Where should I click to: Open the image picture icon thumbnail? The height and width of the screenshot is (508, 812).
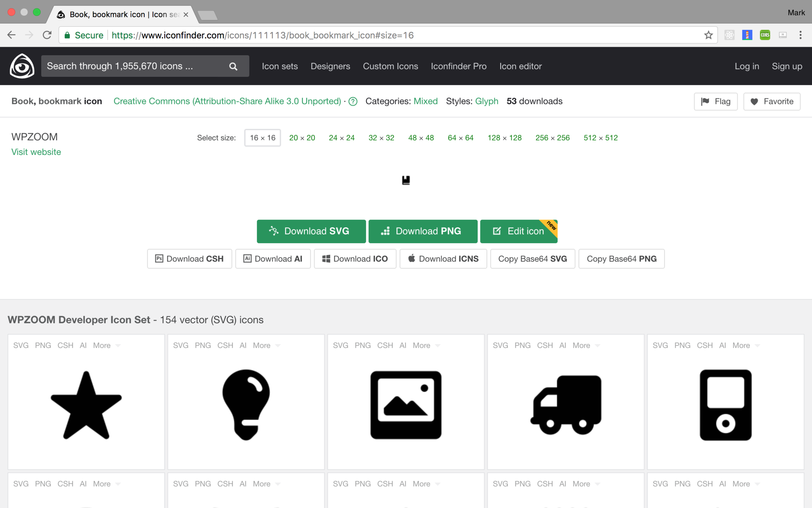406,405
